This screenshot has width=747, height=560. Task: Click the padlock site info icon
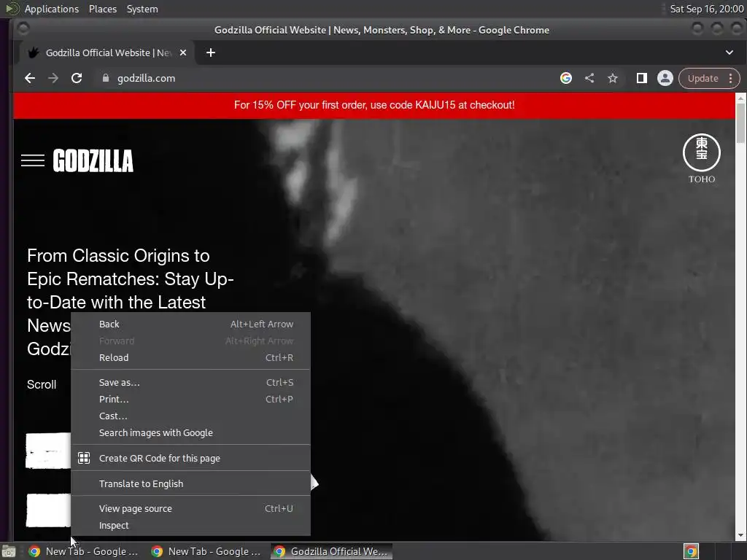tap(106, 78)
